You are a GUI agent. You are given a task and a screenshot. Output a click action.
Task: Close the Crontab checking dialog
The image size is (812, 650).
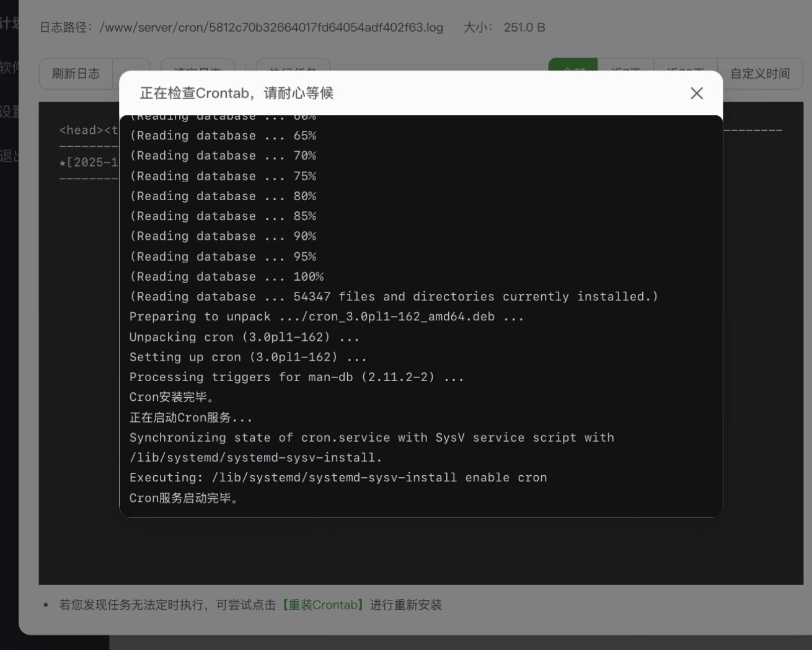(x=697, y=93)
